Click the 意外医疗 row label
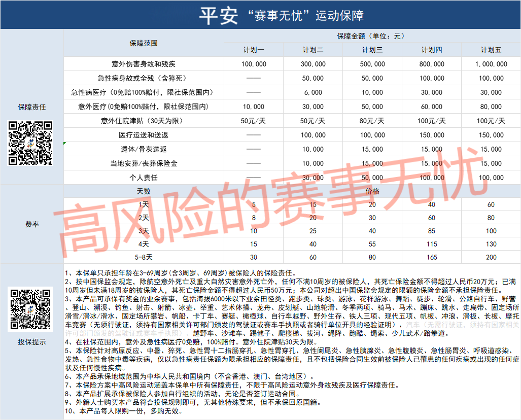Viewport: 521px width, 420px height. 144,107
